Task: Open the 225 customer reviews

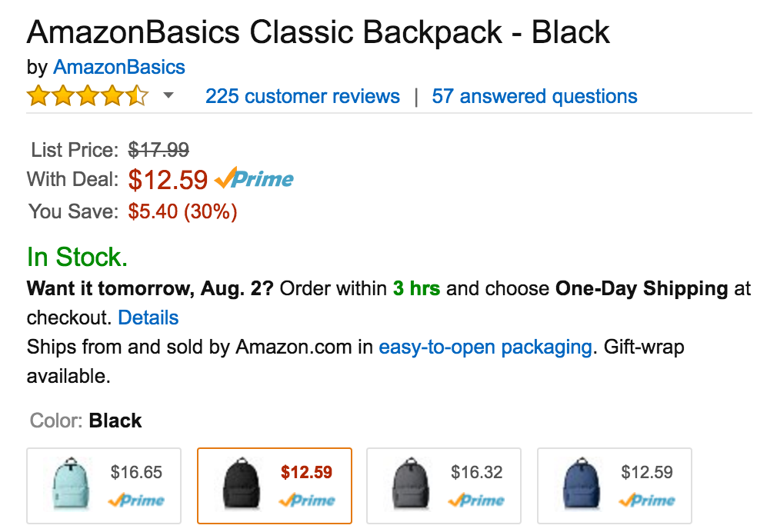Action: coord(302,95)
